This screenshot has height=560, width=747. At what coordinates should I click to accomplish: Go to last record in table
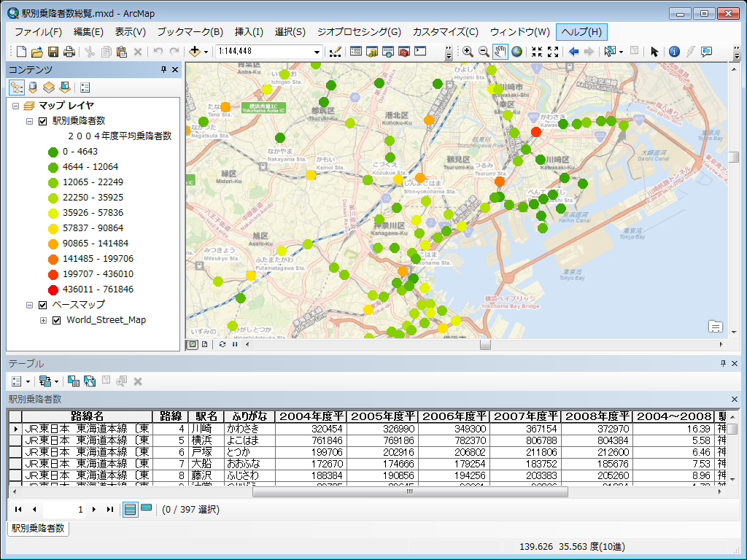110,510
